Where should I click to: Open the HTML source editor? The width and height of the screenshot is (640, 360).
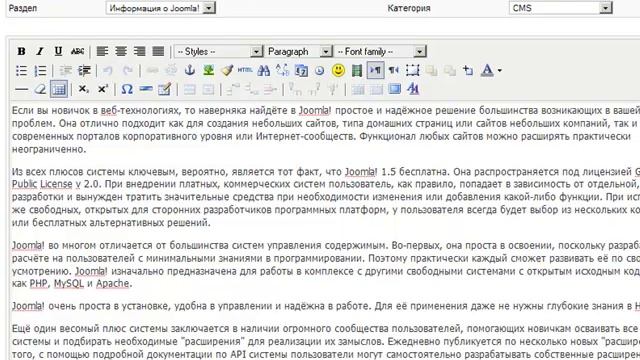pos(245,71)
